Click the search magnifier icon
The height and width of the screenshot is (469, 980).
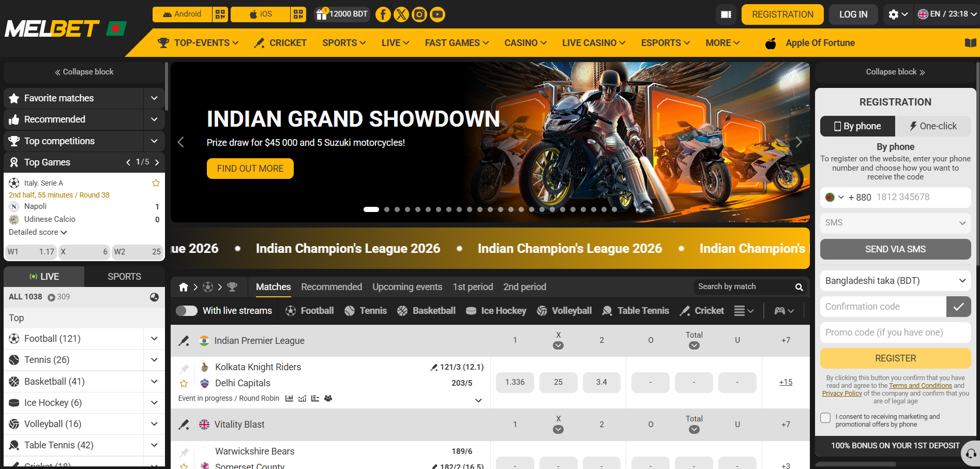tap(799, 287)
